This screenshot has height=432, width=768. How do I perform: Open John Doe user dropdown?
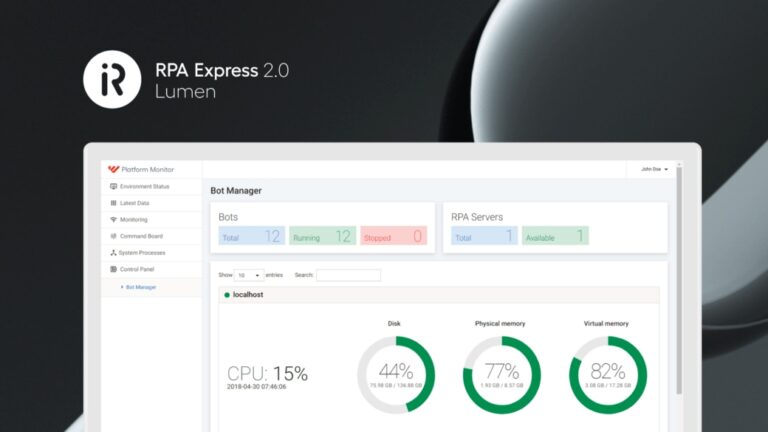point(654,169)
